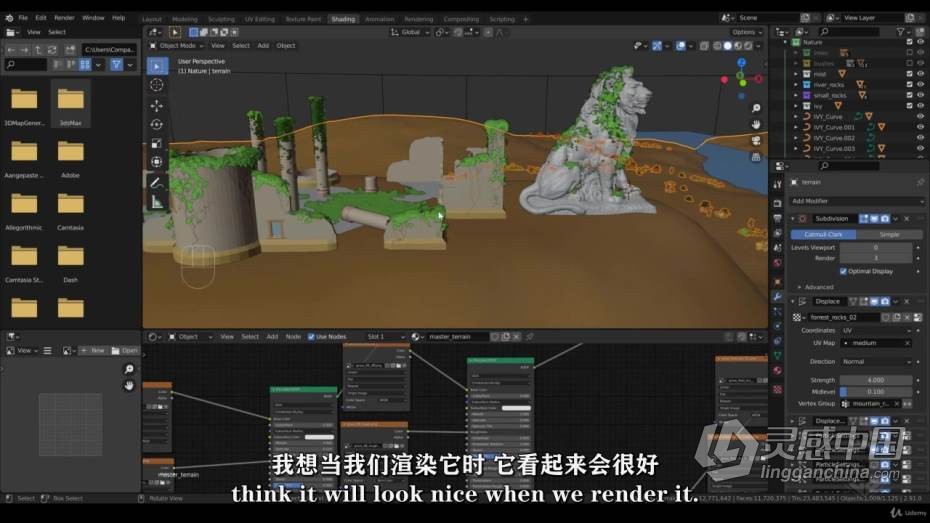Expand the IVY_Curve outliner item
The width and height of the screenshot is (930, 523).
coord(796,117)
